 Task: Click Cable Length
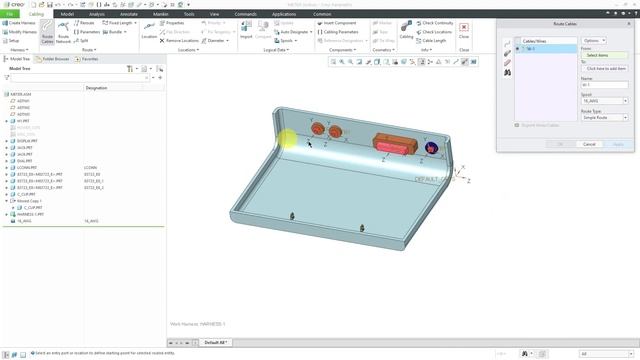[x=431, y=41]
